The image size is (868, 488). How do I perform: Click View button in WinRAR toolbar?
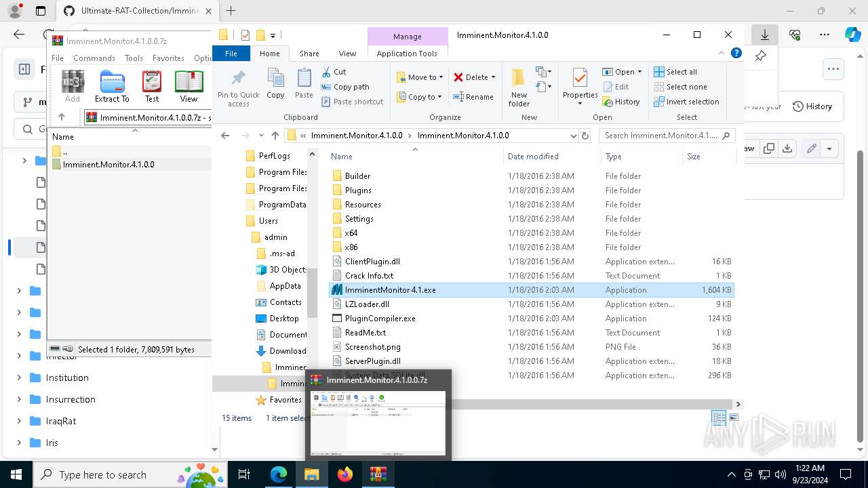(x=189, y=86)
